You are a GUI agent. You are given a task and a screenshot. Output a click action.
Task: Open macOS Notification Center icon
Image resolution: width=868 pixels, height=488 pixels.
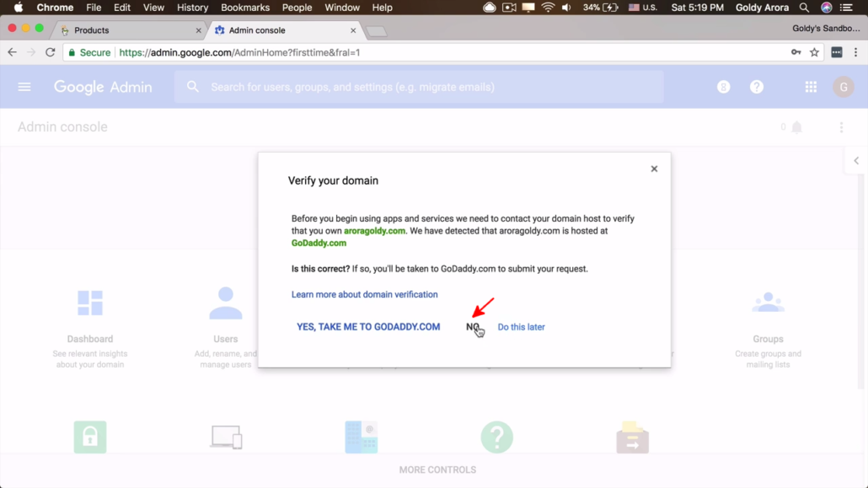[846, 8]
